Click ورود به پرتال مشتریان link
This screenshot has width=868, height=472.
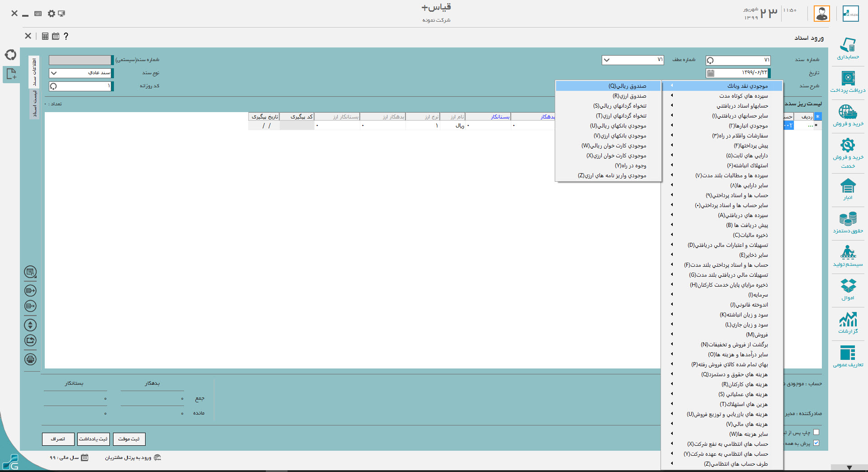128,458
